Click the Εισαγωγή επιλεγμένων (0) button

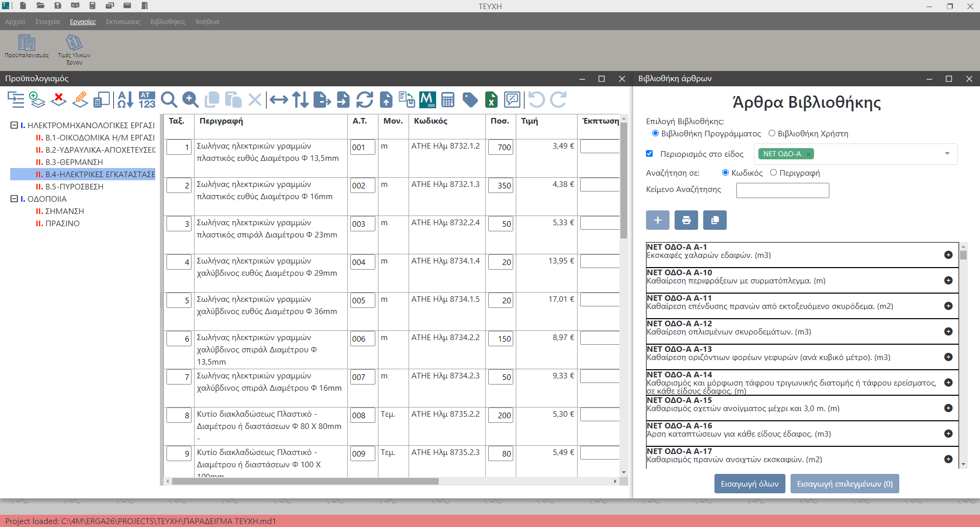[x=845, y=484]
